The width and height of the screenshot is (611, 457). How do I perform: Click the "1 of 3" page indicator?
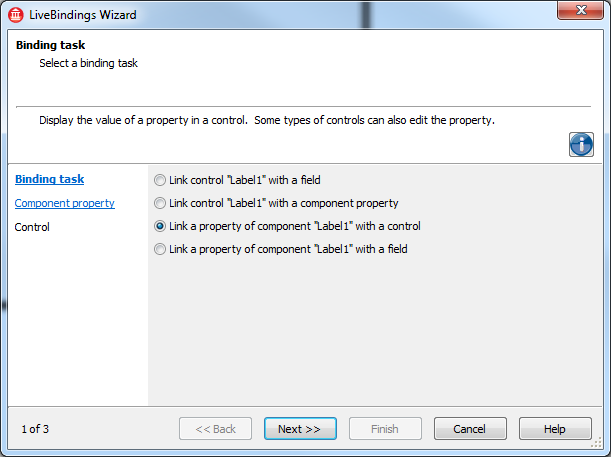35,429
